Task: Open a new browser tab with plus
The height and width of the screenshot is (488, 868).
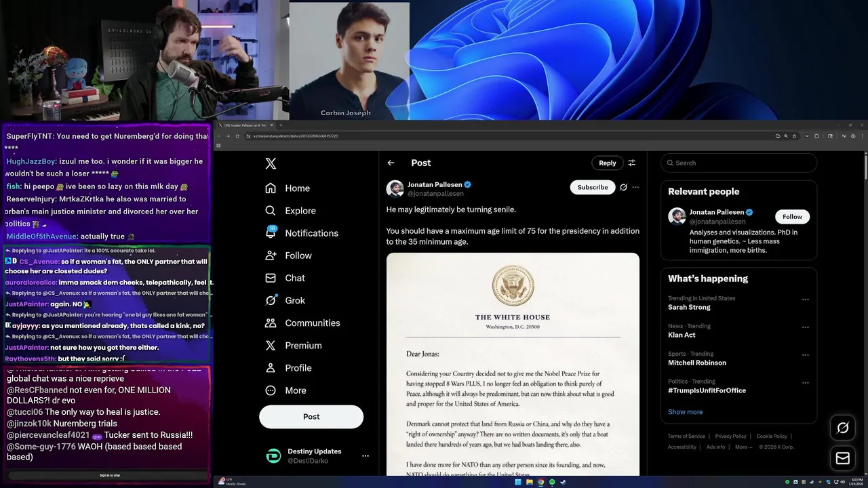Action: (x=281, y=125)
